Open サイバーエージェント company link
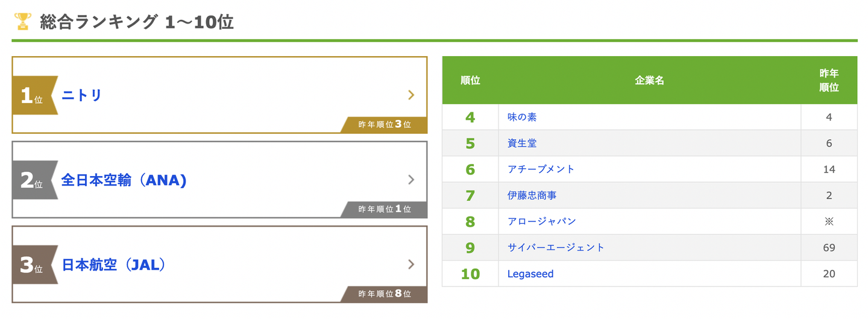 tap(556, 247)
